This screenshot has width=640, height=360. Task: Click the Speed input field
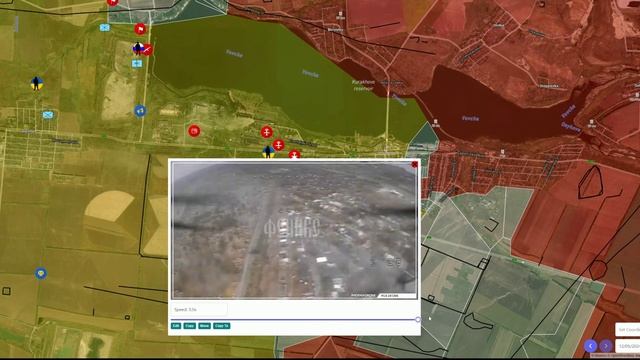tap(199, 309)
